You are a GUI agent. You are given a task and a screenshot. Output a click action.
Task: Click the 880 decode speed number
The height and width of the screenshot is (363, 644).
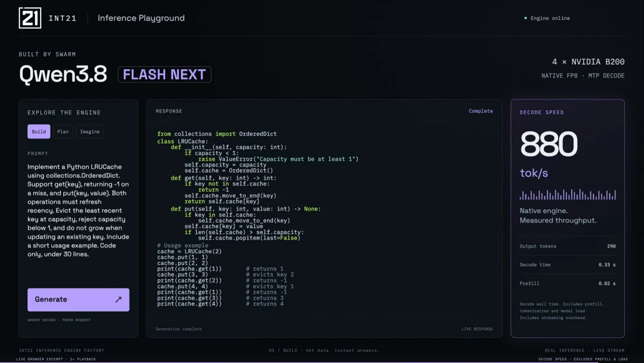pyautogui.click(x=548, y=144)
